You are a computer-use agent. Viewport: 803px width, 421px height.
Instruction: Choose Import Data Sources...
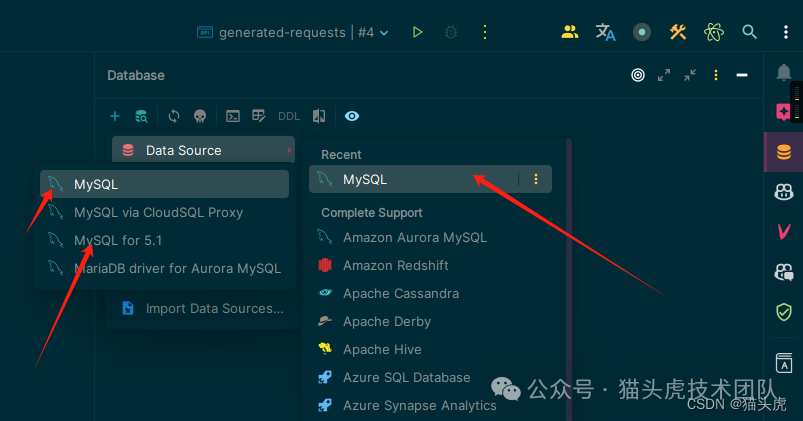coord(203,308)
